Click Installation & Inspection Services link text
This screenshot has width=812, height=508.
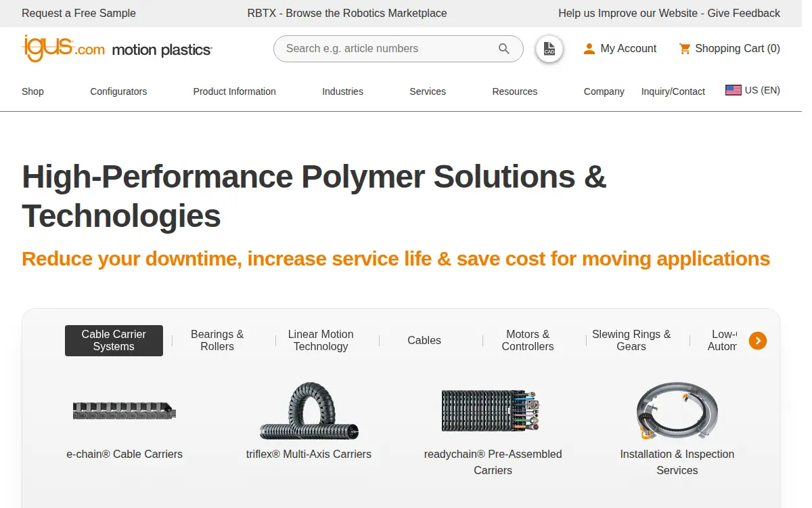(x=677, y=463)
